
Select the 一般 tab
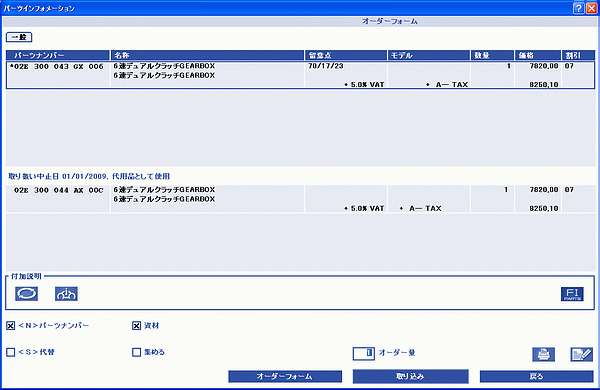[19, 37]
